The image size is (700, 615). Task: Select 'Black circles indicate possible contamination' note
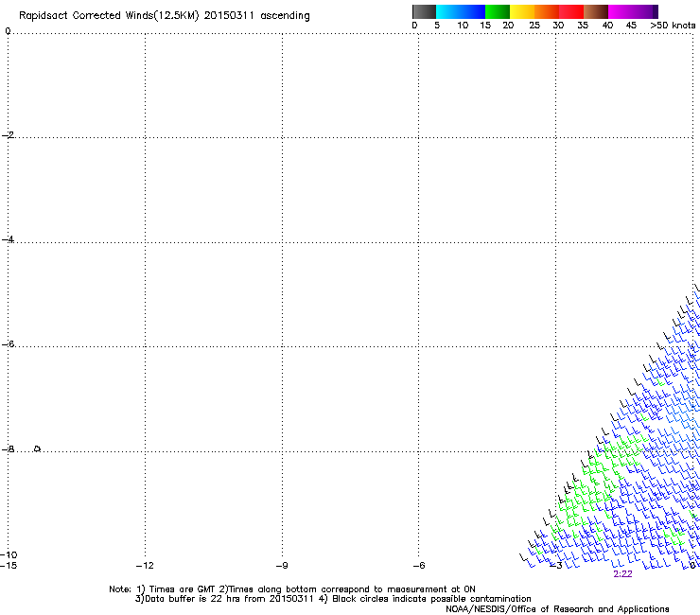[431, 599]
